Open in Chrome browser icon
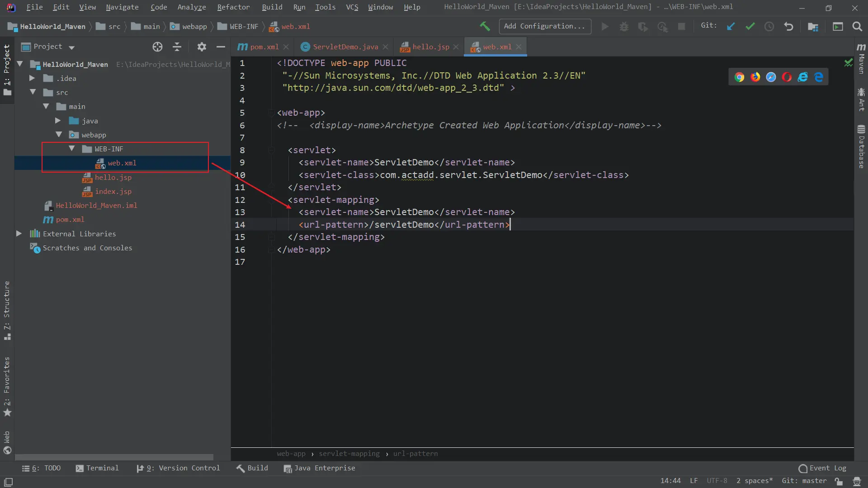Image resolution: width=868 pixels, height=488 pixels. click(739, 77)
